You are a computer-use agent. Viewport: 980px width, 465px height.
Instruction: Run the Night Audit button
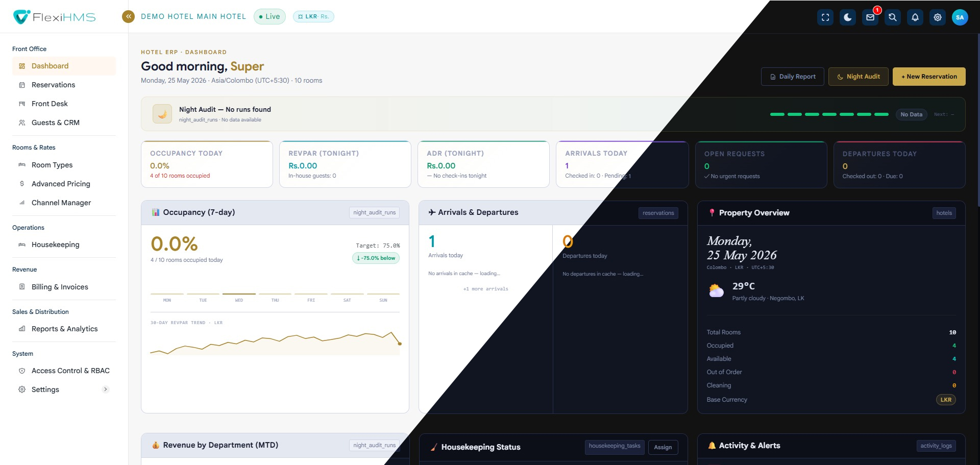point(858,77)
